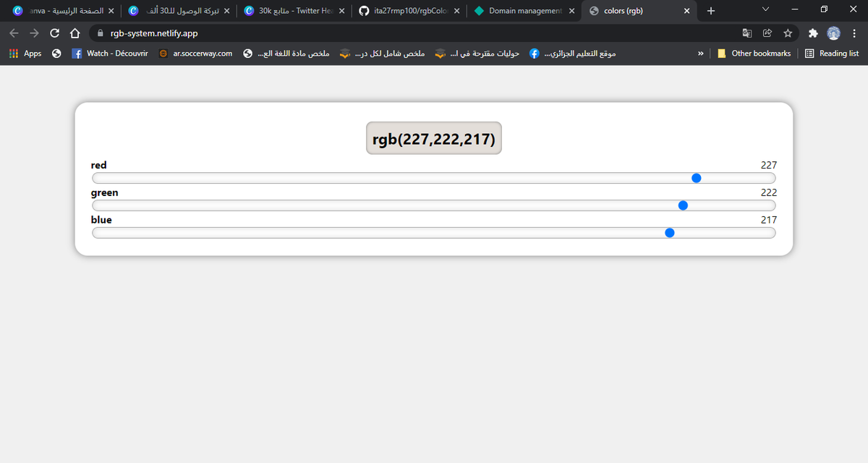
Task: Click the 'red' slider label
Action: click(x=98, y=166)
